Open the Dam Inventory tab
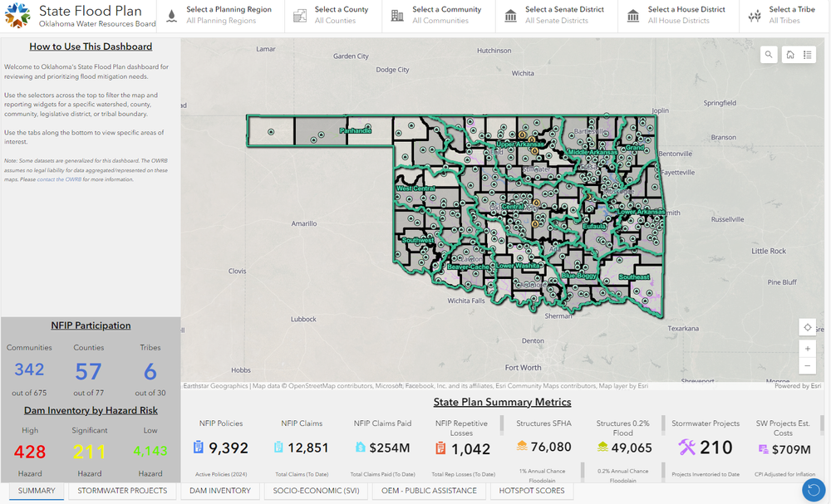 [220, 491]
